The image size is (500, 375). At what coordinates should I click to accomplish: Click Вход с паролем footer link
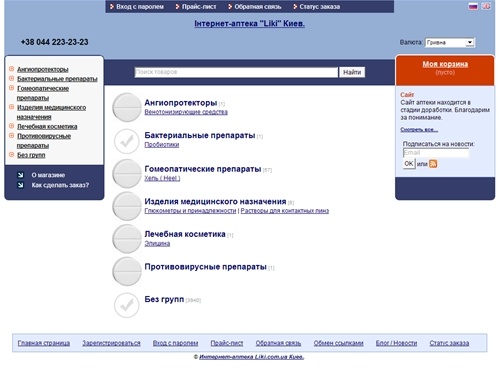(175, 343)
